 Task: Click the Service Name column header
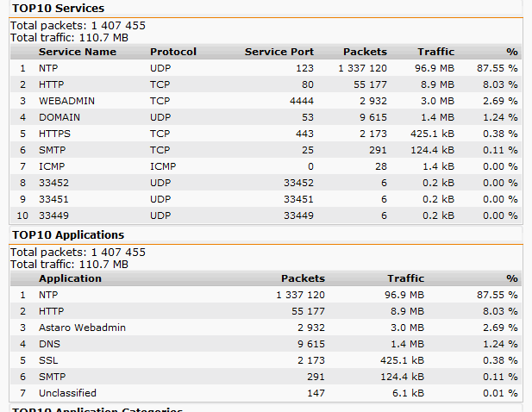click(x=77, y=52)
